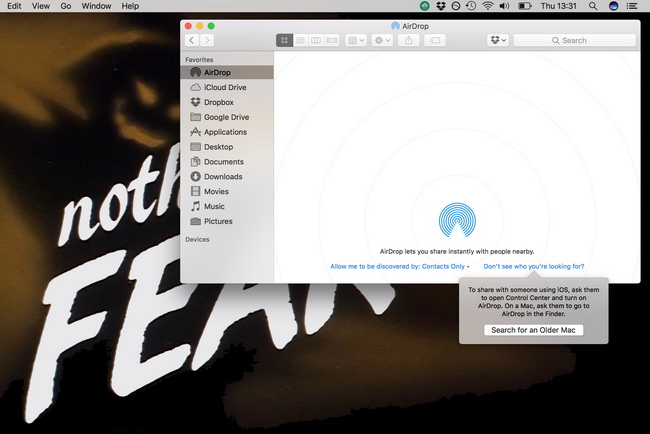The image size is (650, 434).
Task: Click Search for an Older Mac button
Action: 534,330
